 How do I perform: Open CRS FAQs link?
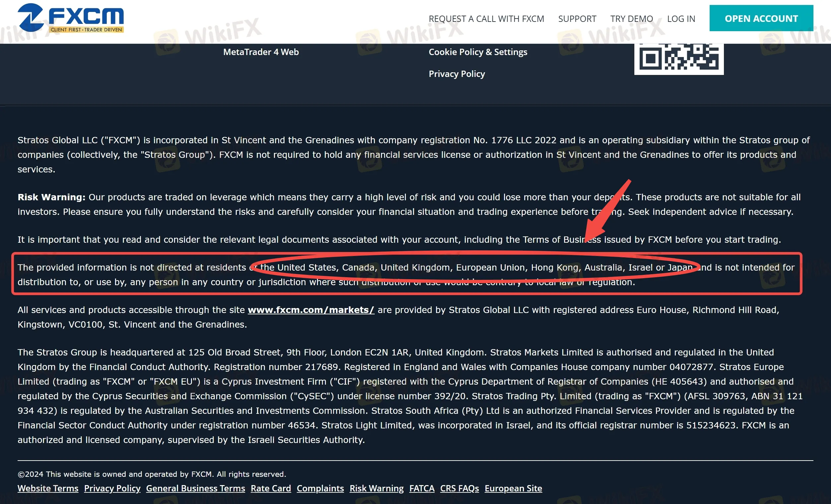(x=459, y=488)
